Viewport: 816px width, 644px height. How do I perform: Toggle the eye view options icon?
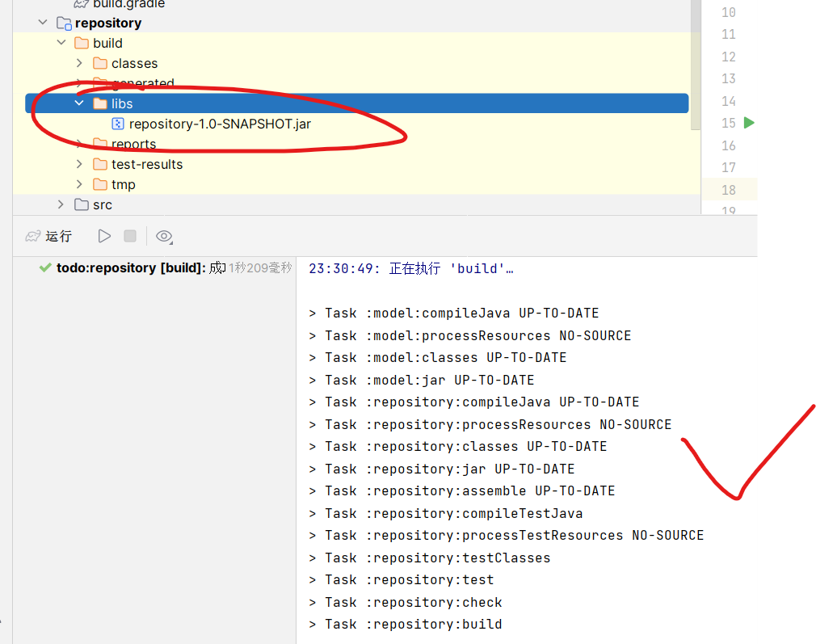point(165,237)
